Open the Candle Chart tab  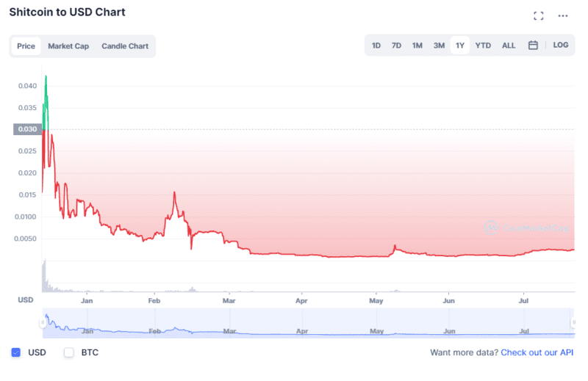pyautogui.click(x=125, y=46)
